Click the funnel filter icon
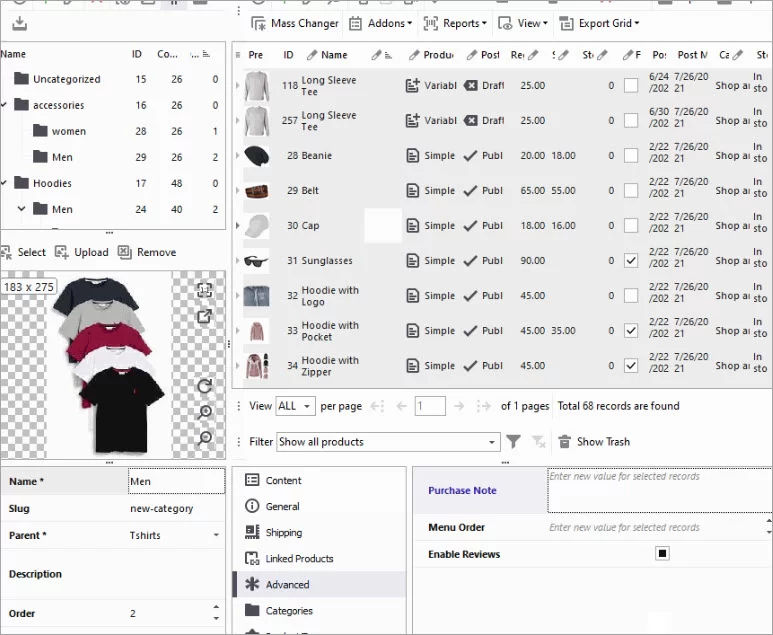The width and height of the screenshot is (773, 635). 513,441
